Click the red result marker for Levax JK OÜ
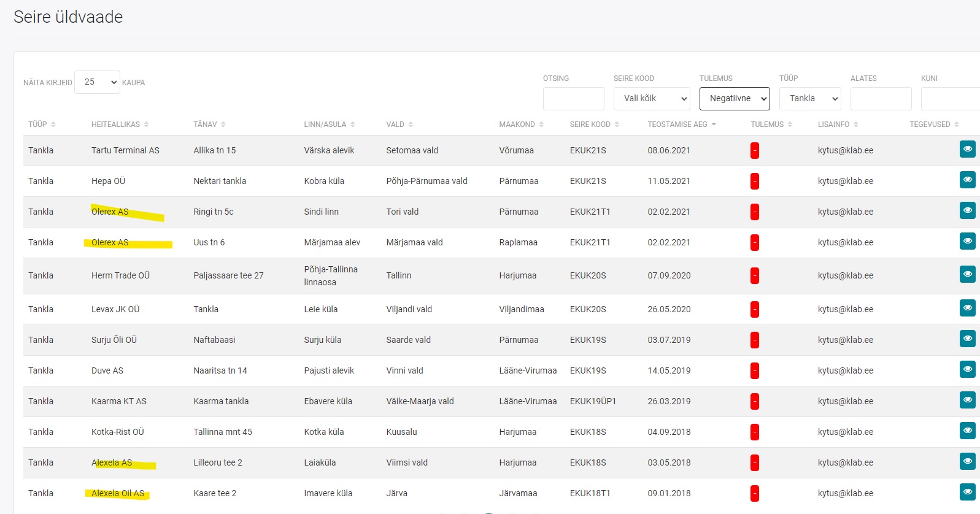Image resolution: width=980 pixels, height=514 pixels. click(x=754, y=309)
